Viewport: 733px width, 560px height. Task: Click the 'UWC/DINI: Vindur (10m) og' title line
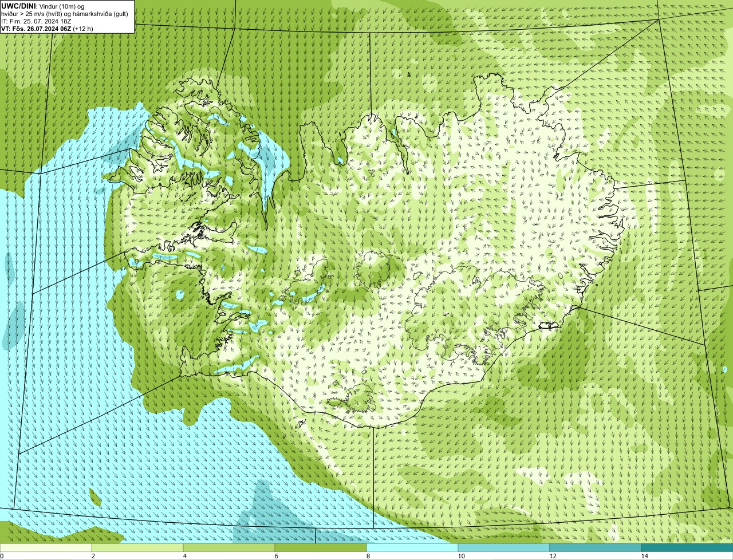click(43, 6)
